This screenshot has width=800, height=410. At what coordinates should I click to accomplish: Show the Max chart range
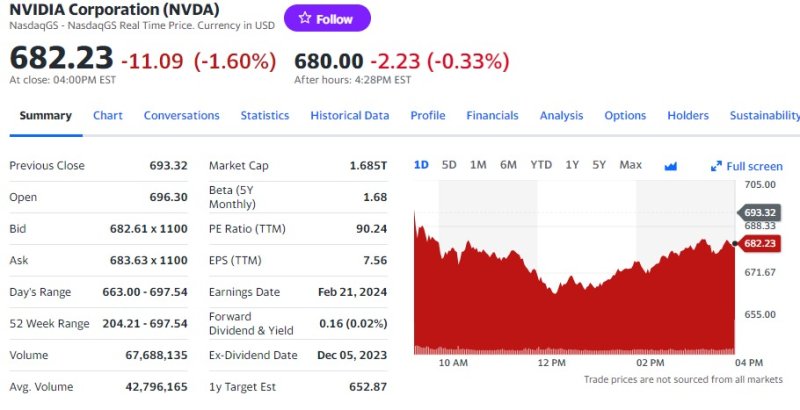[x=630, y=165]
